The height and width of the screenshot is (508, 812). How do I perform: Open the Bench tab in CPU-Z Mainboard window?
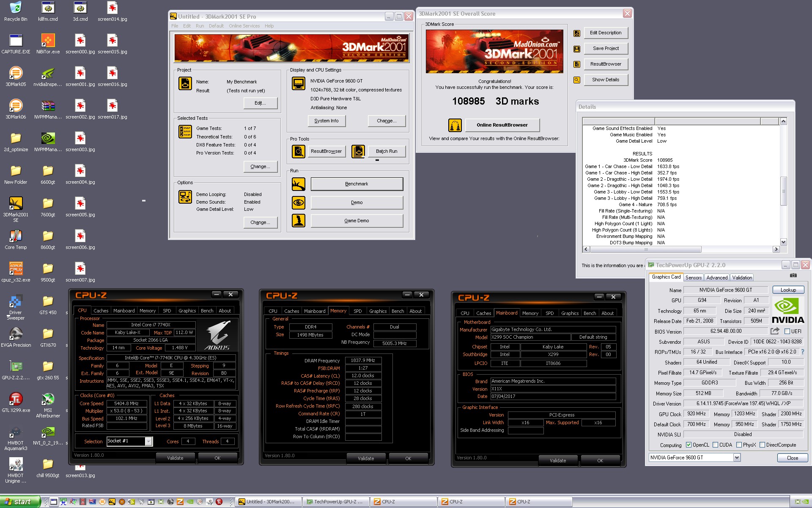click(590, 313)
